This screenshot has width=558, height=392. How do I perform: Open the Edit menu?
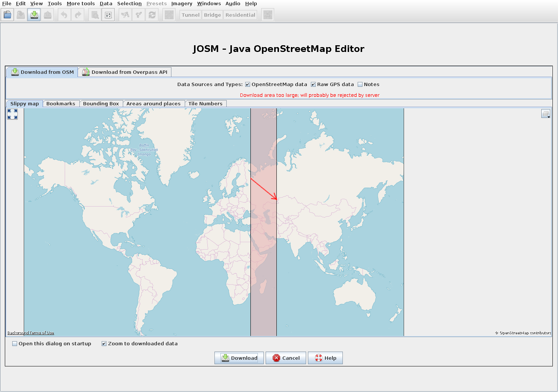click(21, 4)
